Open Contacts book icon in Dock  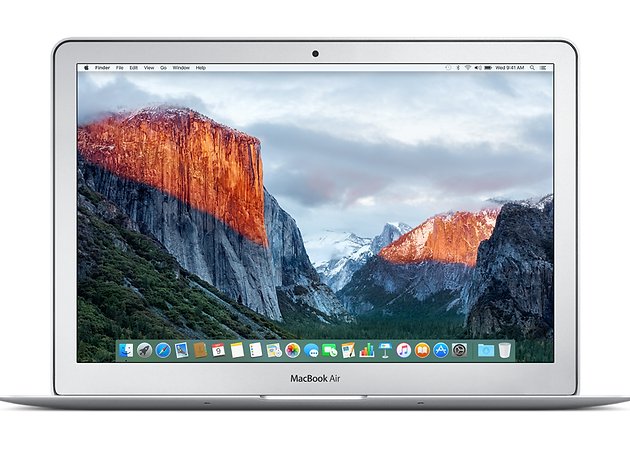pyautogui.click(x=200, y=350)
